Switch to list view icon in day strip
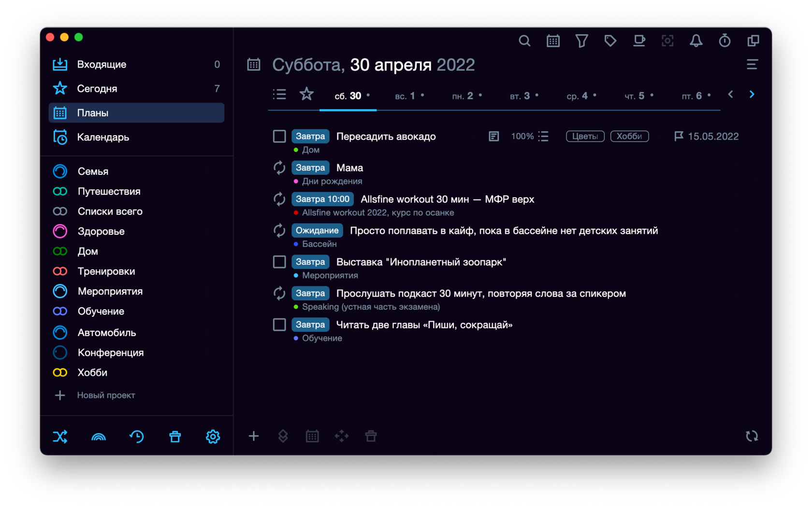Screen dimensions: 812x508 point(279,94)
